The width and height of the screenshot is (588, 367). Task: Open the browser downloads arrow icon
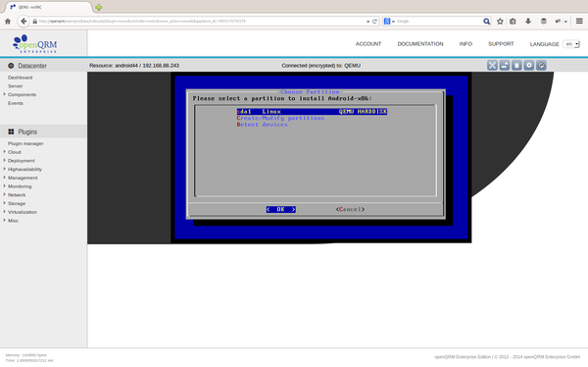(528, 22)
